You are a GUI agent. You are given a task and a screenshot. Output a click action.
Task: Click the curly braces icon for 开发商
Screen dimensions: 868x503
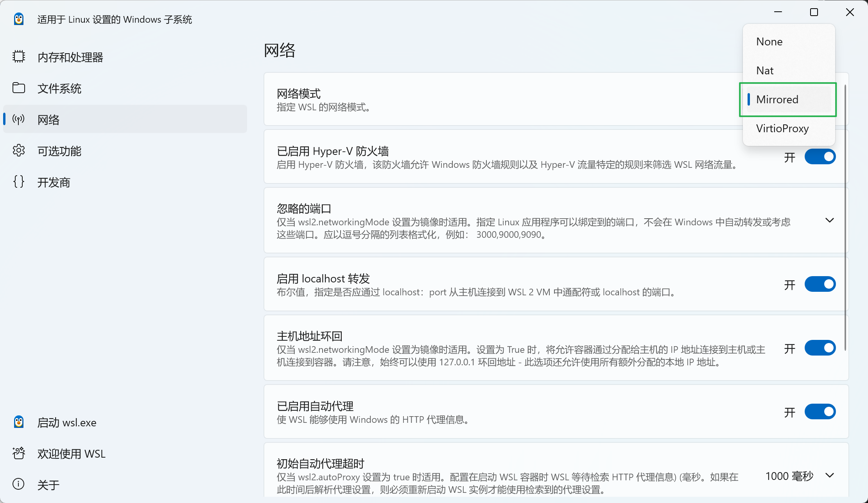(18, 182)
